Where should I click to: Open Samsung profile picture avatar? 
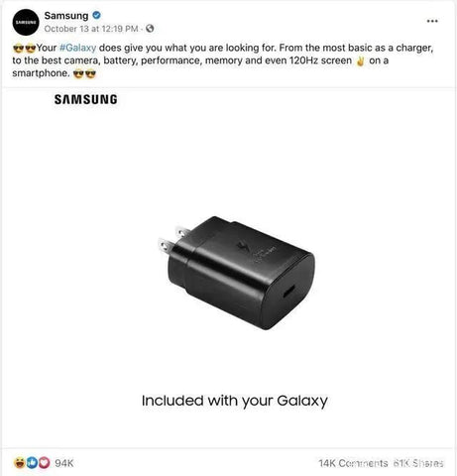[x=26, y=22]
